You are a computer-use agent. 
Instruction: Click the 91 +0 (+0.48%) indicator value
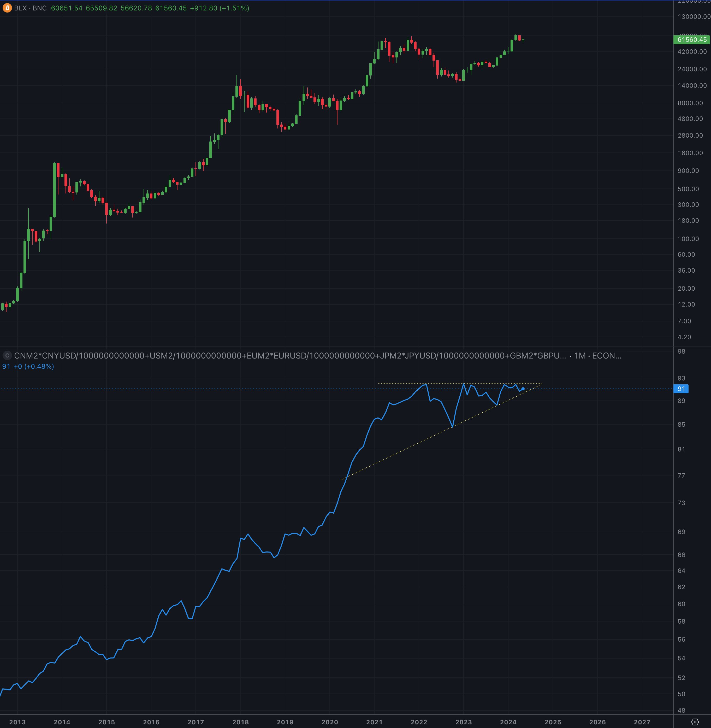28,366
